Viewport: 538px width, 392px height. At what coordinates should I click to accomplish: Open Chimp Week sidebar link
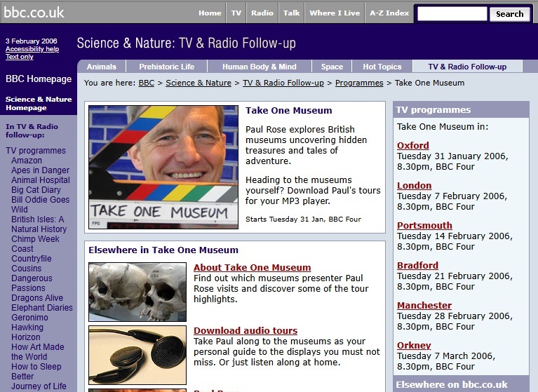tap(35, 239)
